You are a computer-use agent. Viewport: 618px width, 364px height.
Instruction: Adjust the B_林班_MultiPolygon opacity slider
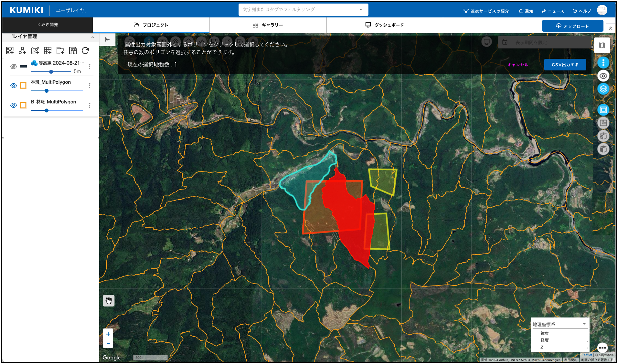(x=47, y=110)
